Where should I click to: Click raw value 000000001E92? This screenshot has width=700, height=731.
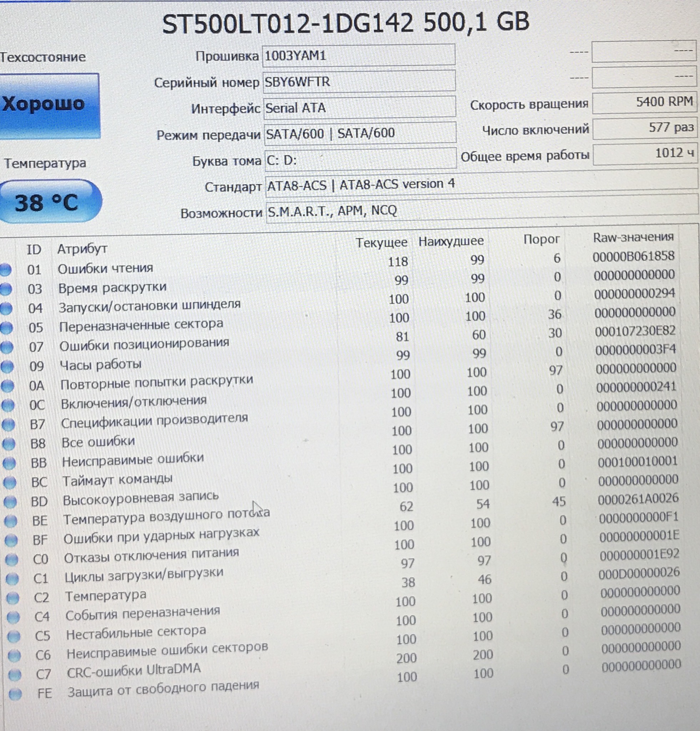pyautogui.click(x=640, y=555)
